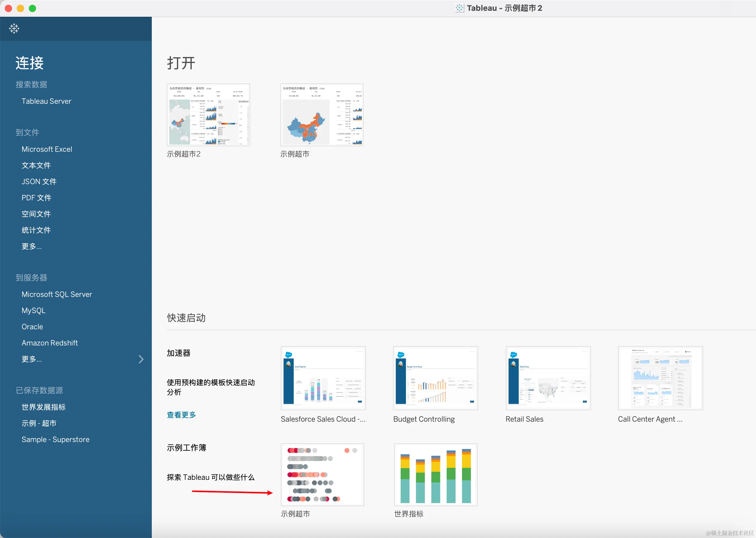Screen dimensions: 756x538
Task: Open the 示例超市2 workbook thumbnail
Action: pyautogui.click(x=208, y=115)
